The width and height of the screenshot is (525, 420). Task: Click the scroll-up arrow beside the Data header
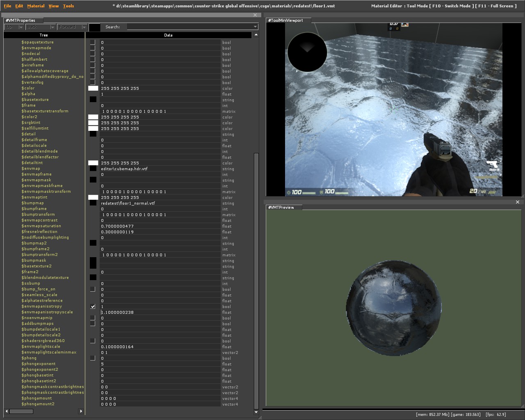[256, 35]
